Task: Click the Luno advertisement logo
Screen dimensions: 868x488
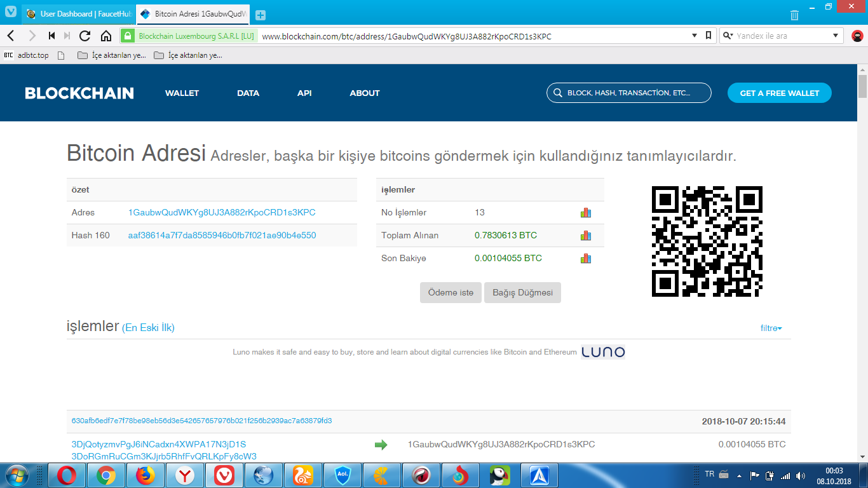Action: pyautogui.click(x=603, y=352)
